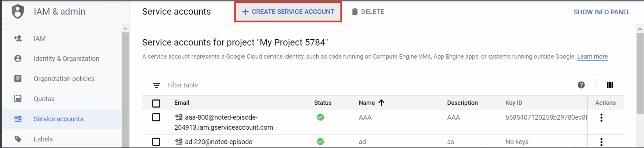Click the sidebar scroll-up arrow
The image size is (644, 148).
tap(125, 28)
